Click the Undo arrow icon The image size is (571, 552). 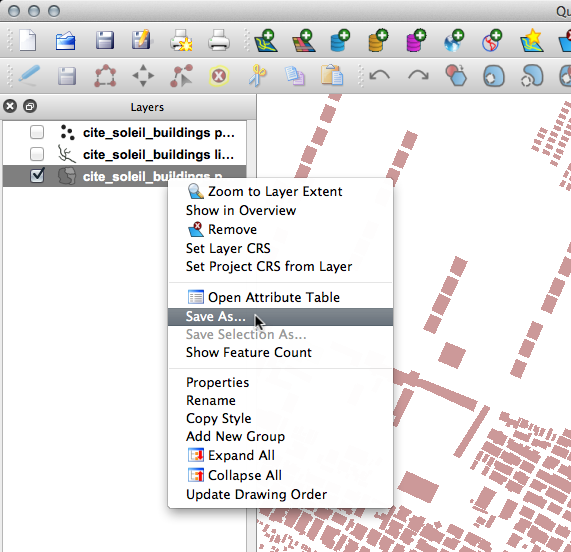coord(379,76)
